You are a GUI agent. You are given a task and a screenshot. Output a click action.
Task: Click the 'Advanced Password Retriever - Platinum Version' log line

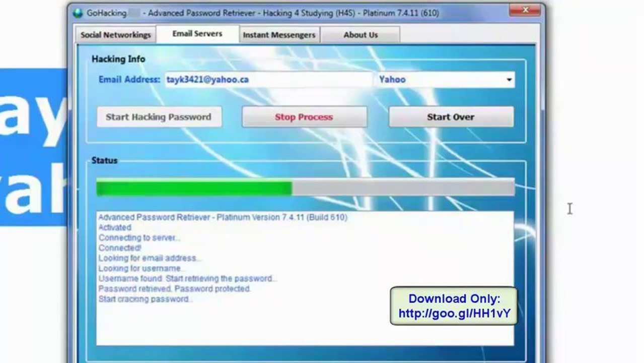click(223, 217)
